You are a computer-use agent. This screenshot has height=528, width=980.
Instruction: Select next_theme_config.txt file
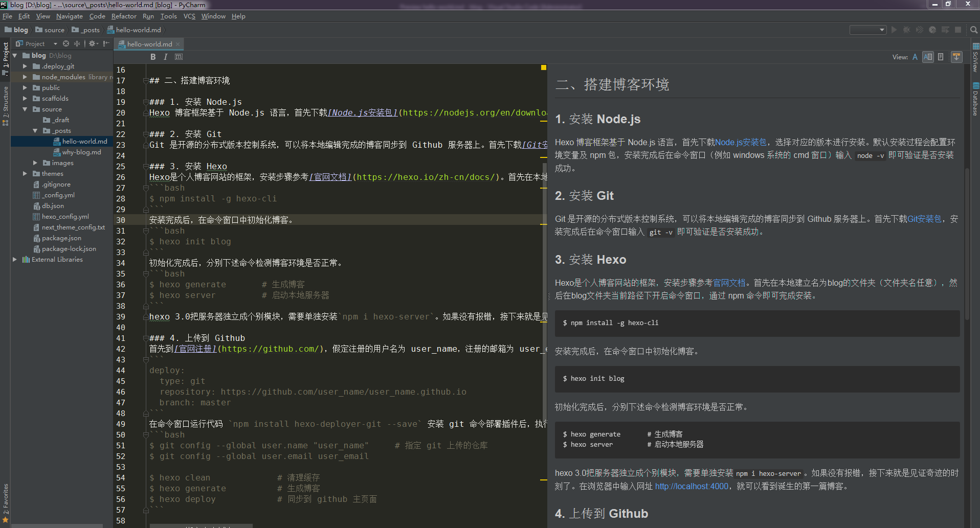coord(69,227)
